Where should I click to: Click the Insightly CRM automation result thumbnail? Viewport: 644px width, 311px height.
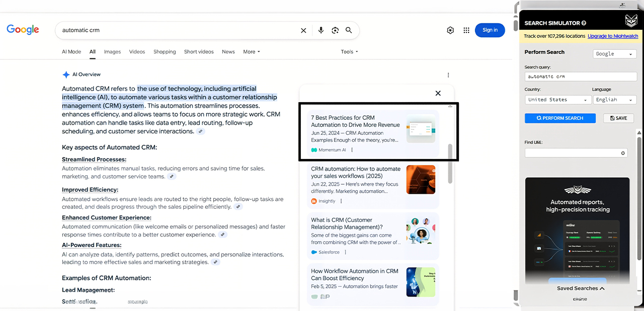(x=421, y=180)
